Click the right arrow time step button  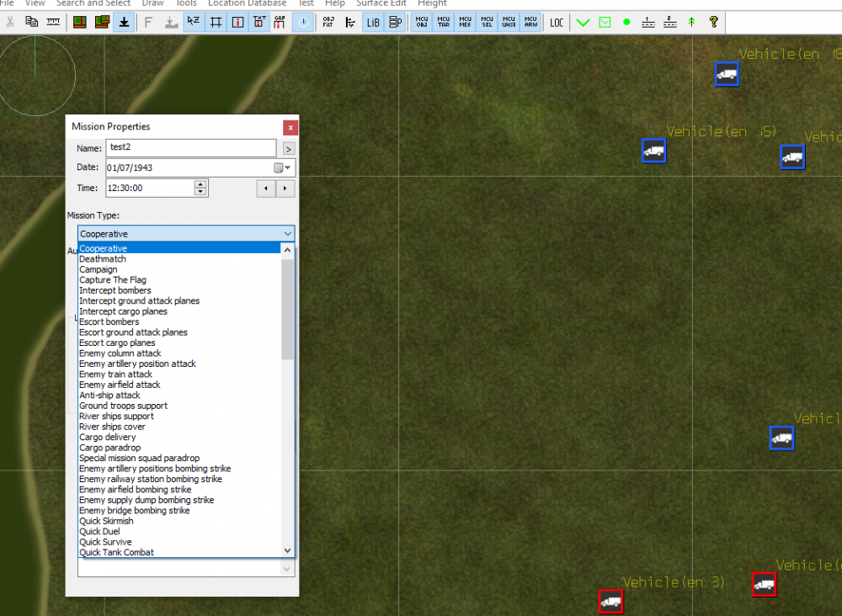(x=286, y=189)
